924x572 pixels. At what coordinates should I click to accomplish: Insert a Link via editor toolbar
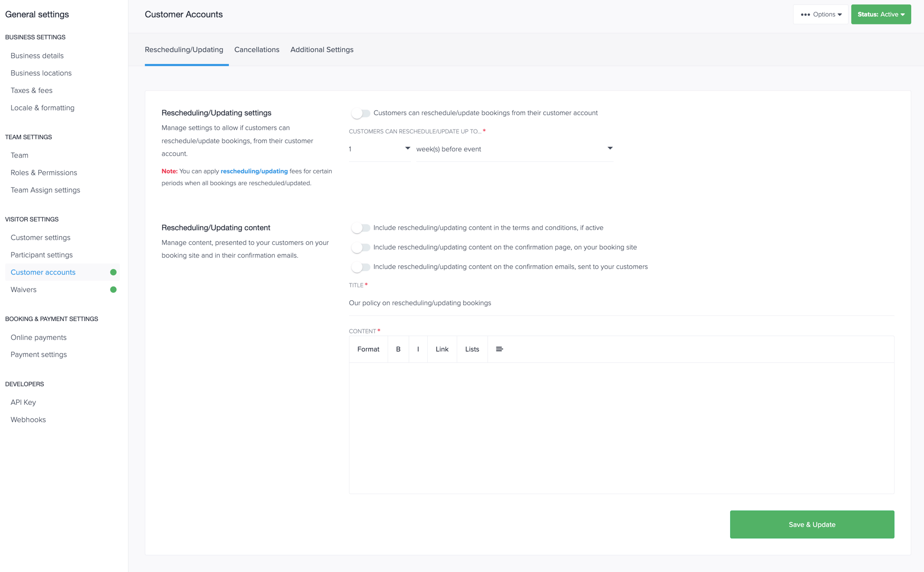click(442, 349)
